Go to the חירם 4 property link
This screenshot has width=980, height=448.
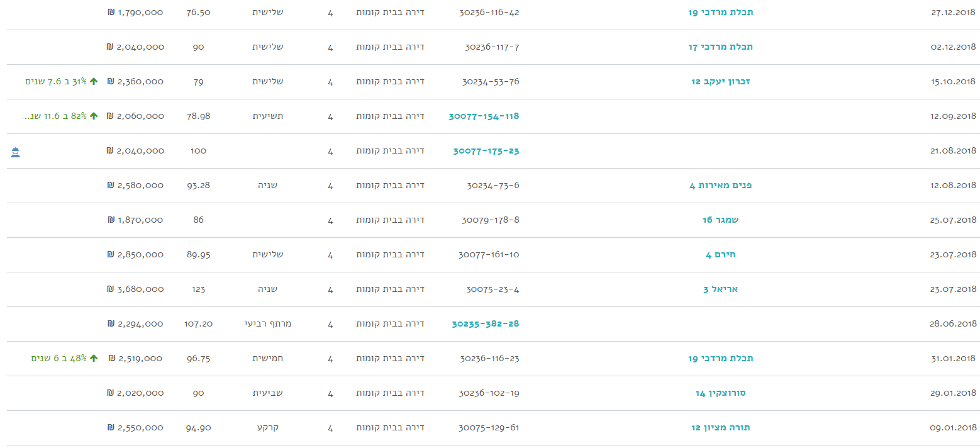(720, 255)
